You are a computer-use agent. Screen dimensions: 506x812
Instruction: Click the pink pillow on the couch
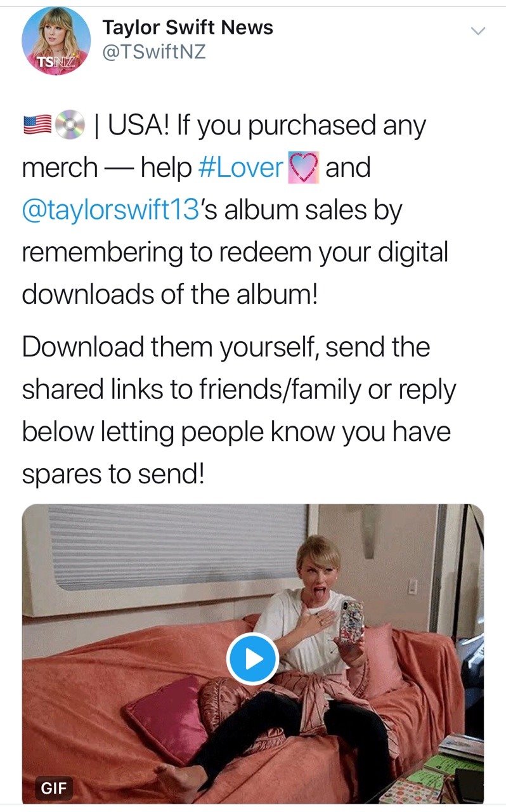click(166, 717)
